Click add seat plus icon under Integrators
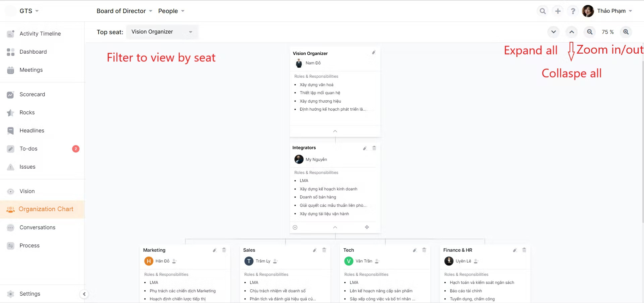The image size is (644, 303). (295, 227)
